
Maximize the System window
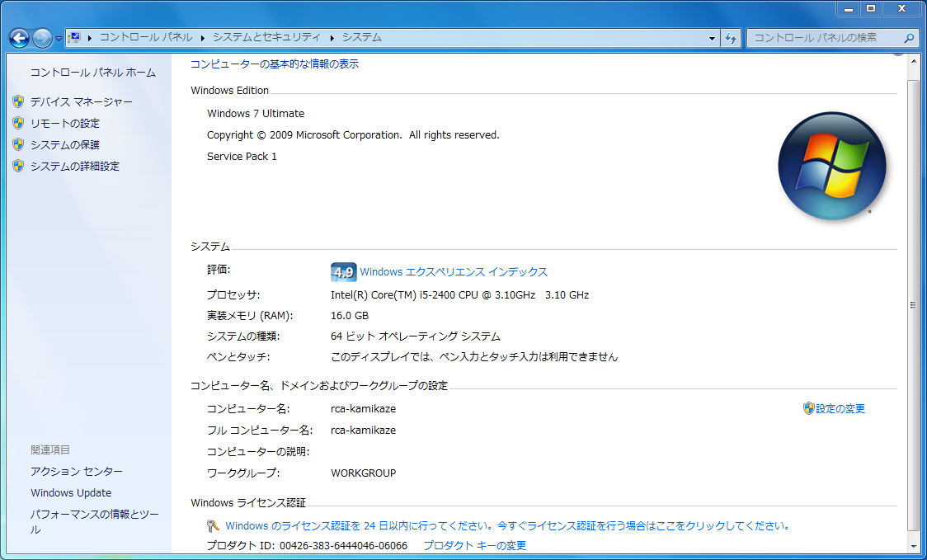pos(872,8)
